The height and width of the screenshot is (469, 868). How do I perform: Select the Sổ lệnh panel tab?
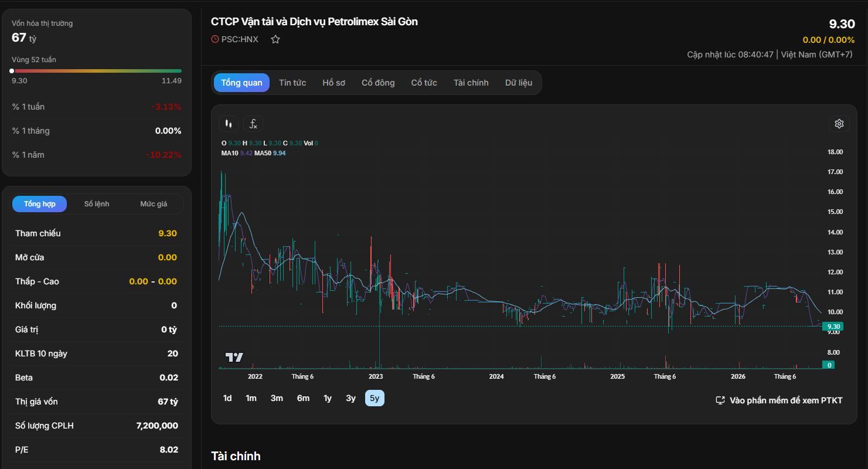point(97,204)
